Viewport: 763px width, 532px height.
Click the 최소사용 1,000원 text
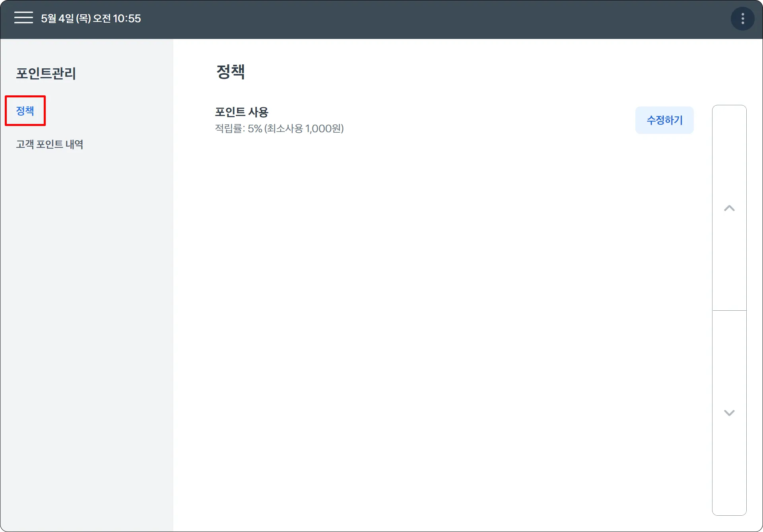pos(304,129)
